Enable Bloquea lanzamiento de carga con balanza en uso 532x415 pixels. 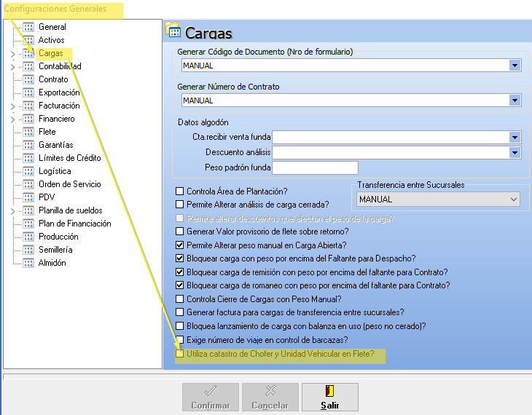[179, 326]
